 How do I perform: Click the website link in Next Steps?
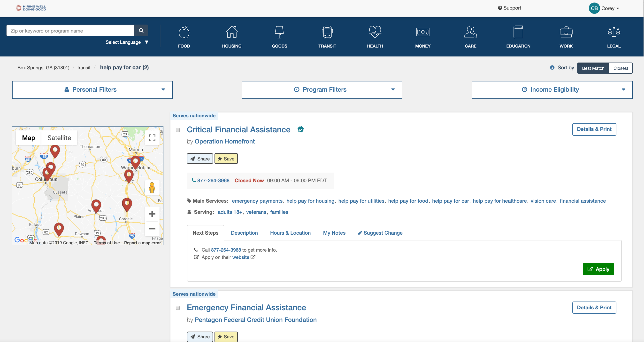click(240, 257)
